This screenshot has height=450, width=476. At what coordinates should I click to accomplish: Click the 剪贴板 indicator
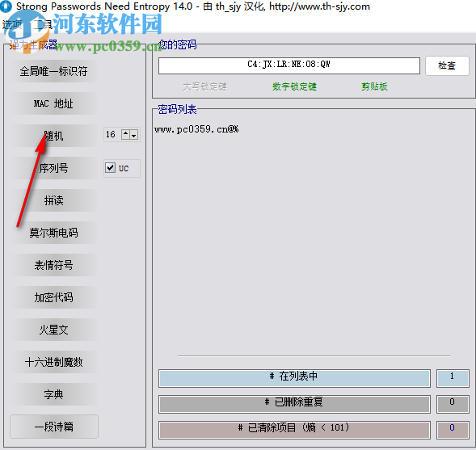tap(374, 86)
